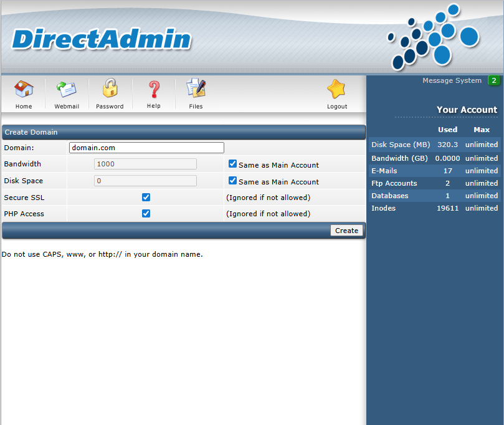Click the Logout star icon

pos(336,88)
